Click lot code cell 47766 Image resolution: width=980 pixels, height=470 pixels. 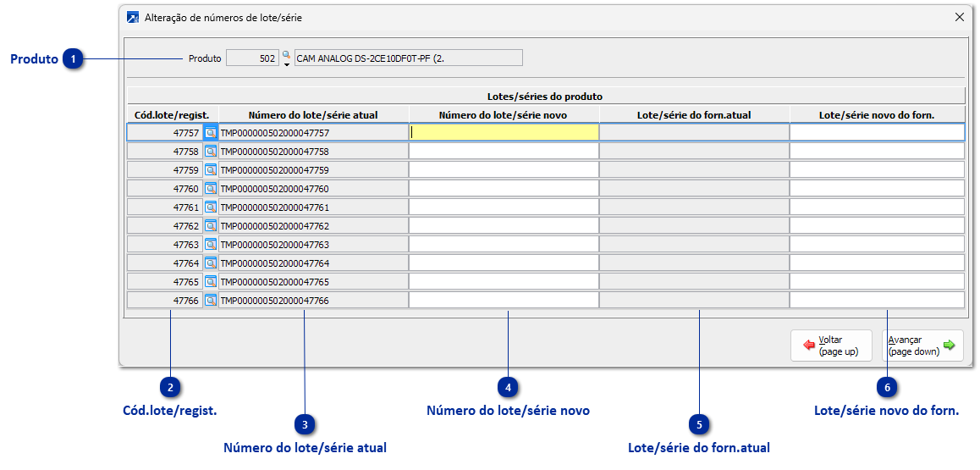point(165,300)
